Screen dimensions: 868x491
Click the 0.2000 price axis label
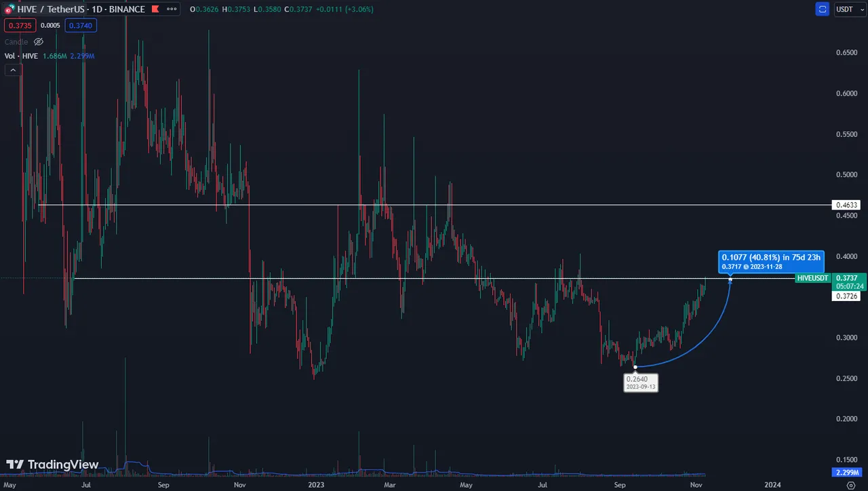pos(846,419)
